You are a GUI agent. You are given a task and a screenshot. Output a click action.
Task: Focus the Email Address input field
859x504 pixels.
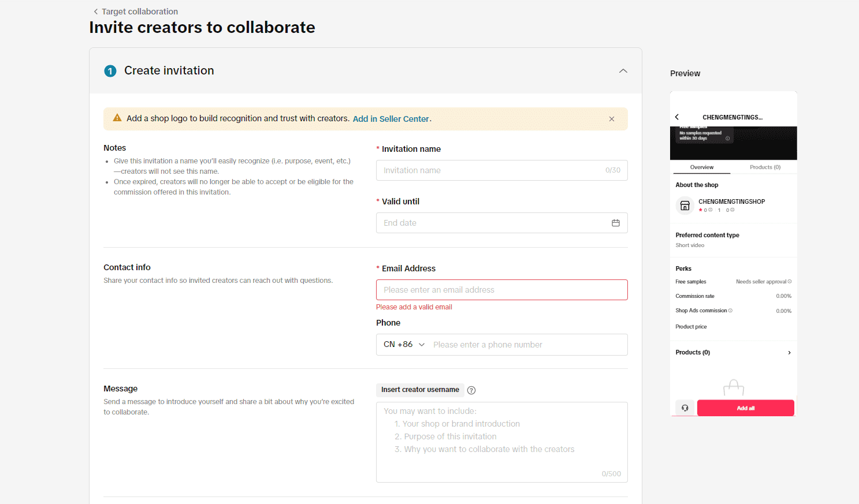point(501,290)
